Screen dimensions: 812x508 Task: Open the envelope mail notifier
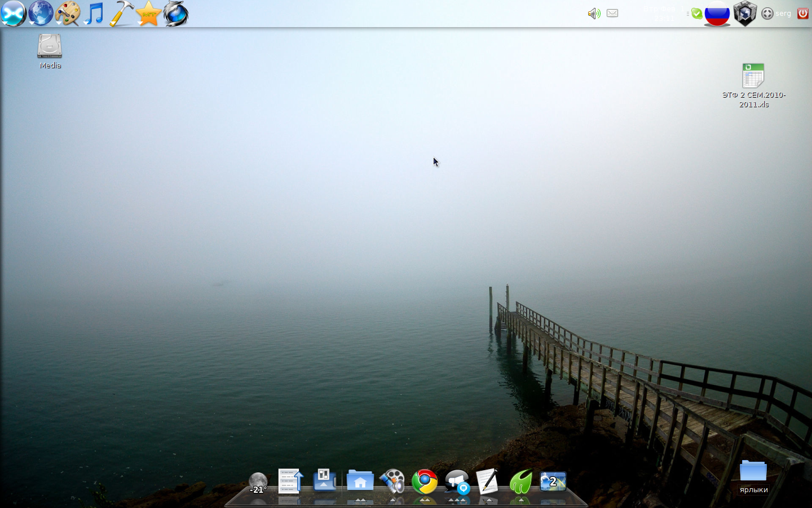(x=612, y=13)
